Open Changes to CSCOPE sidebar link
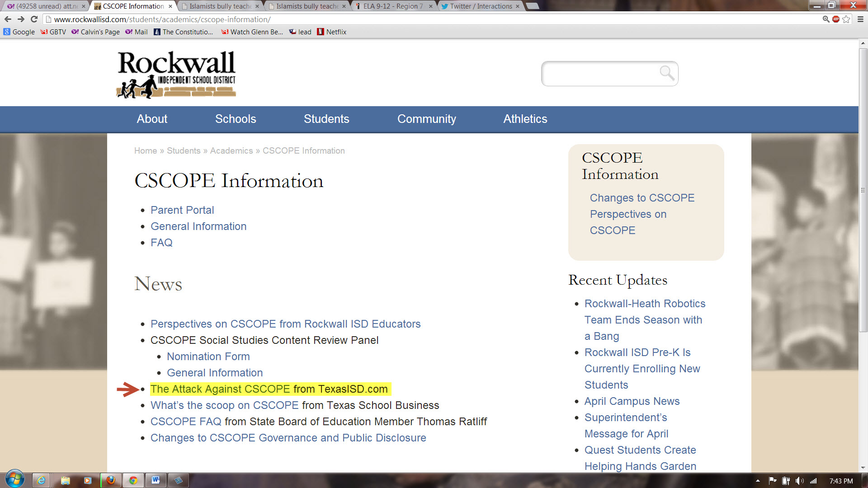 [x=642, y=198]
